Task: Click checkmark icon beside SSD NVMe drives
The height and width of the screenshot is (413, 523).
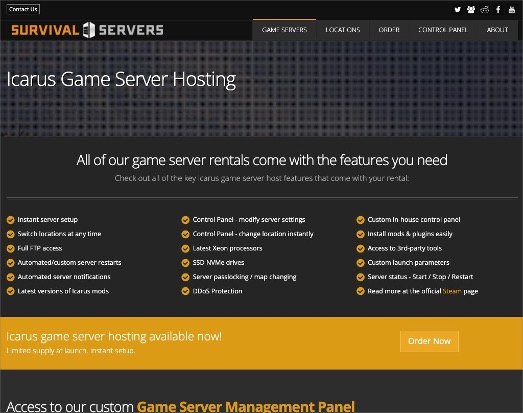Action: pyautogui.click(x=185, y=263)
